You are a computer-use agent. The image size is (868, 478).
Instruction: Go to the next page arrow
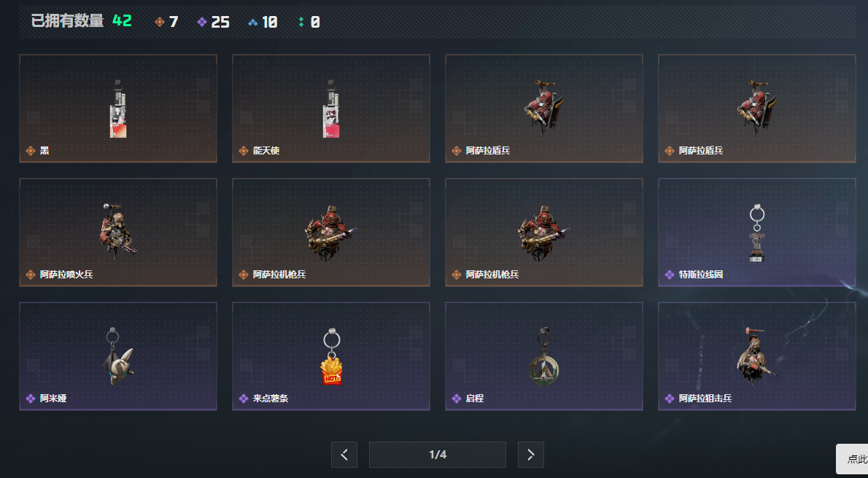(x=531, y=455)
